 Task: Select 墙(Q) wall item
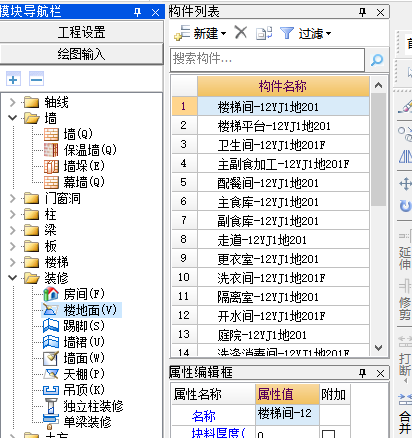pos(68,134)
